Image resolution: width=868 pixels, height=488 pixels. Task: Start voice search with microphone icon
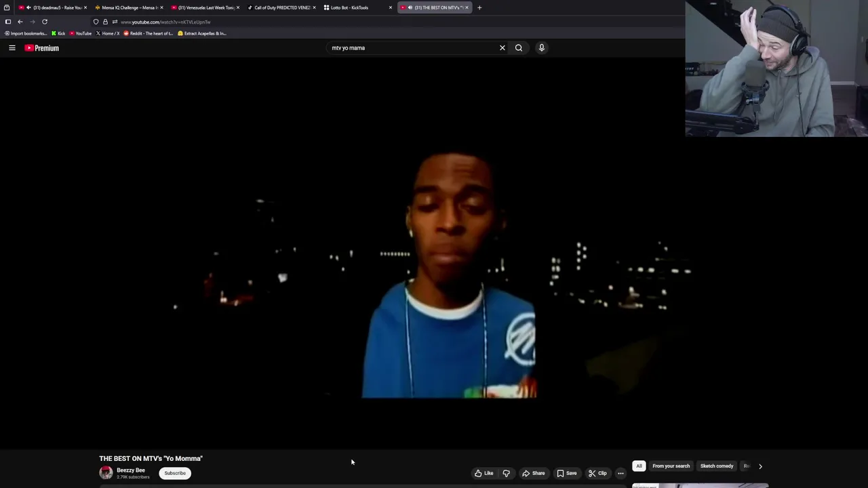tap(541, 48)
